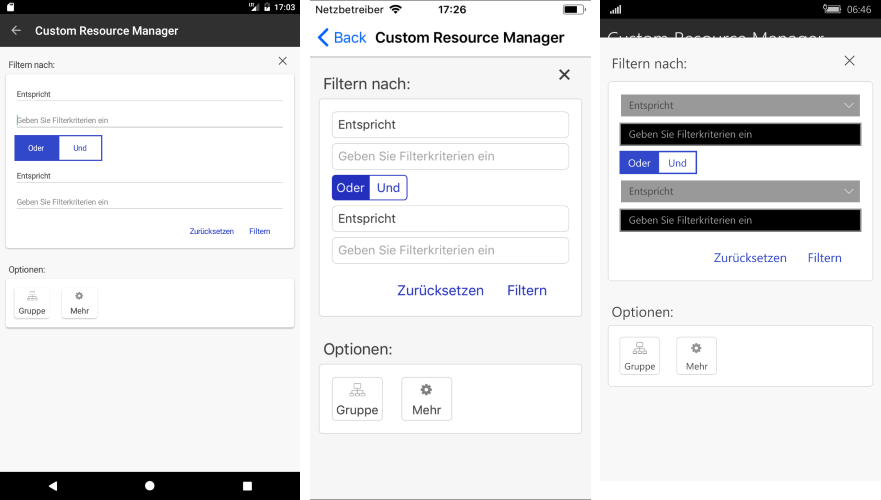The height and width of the screenshot is (500, 881).
Task: Close the filter panel on the Android screen
Action: [282, 61]
